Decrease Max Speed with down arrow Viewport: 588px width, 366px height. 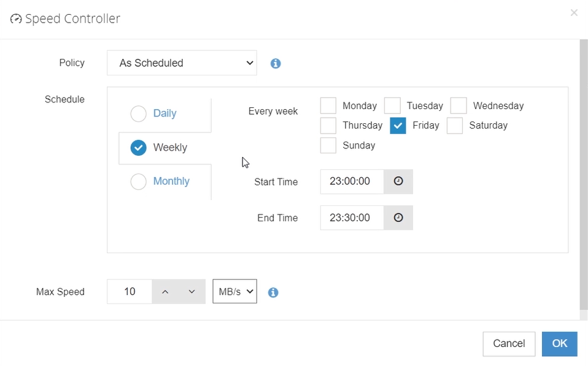coord(191,291)
